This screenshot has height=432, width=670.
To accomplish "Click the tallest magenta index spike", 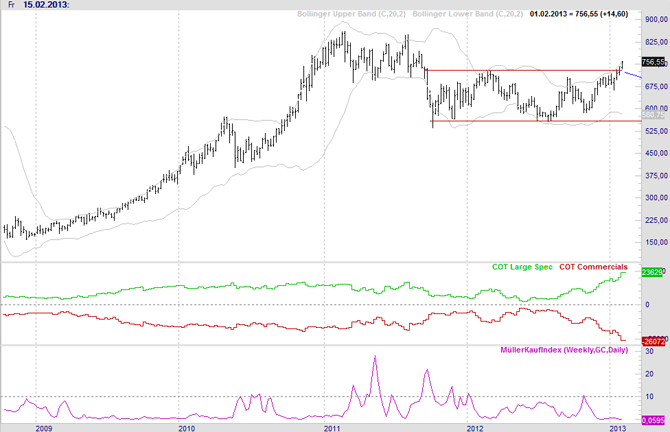I will (x=375, y=357).
